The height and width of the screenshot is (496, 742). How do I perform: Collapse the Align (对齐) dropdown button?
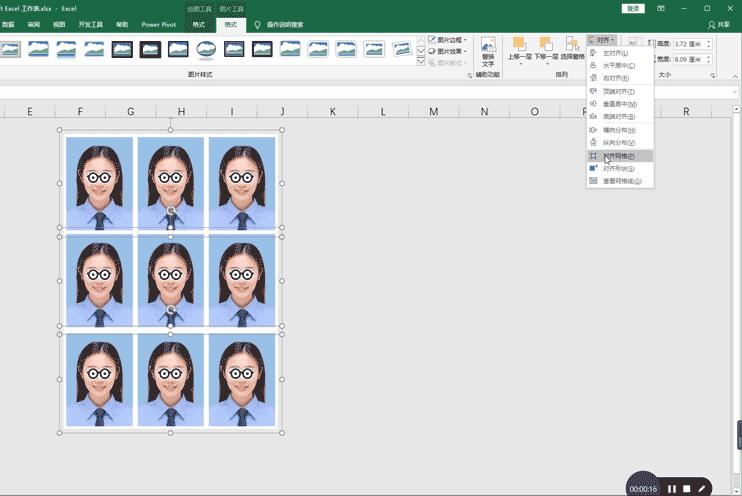tap(600, 40)
